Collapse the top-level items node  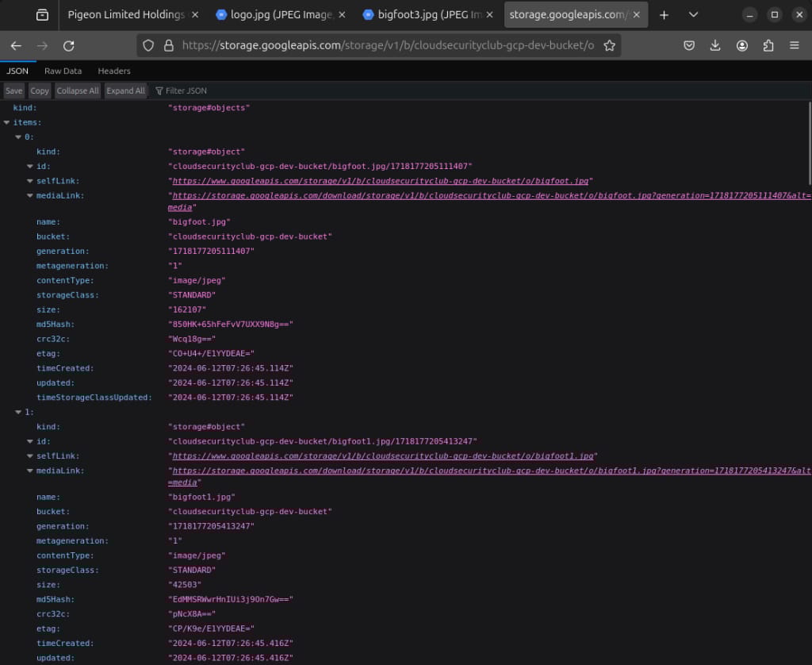click(x=7, y=122)
